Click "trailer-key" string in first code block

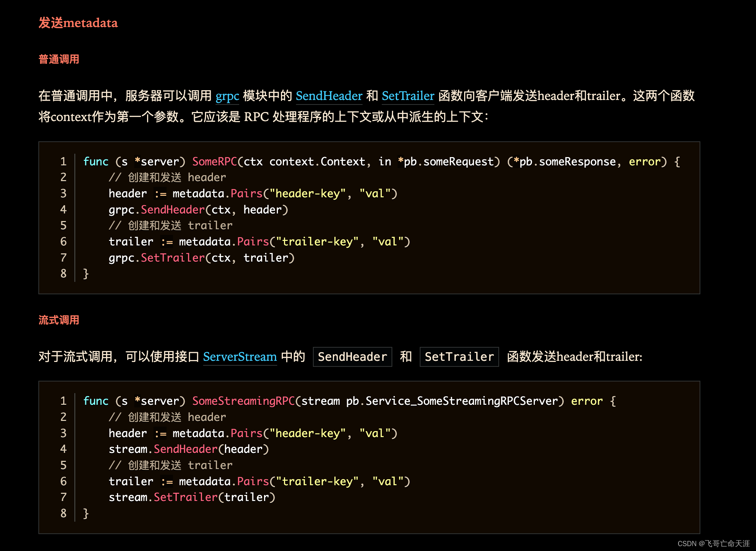[x=317, y=242]
